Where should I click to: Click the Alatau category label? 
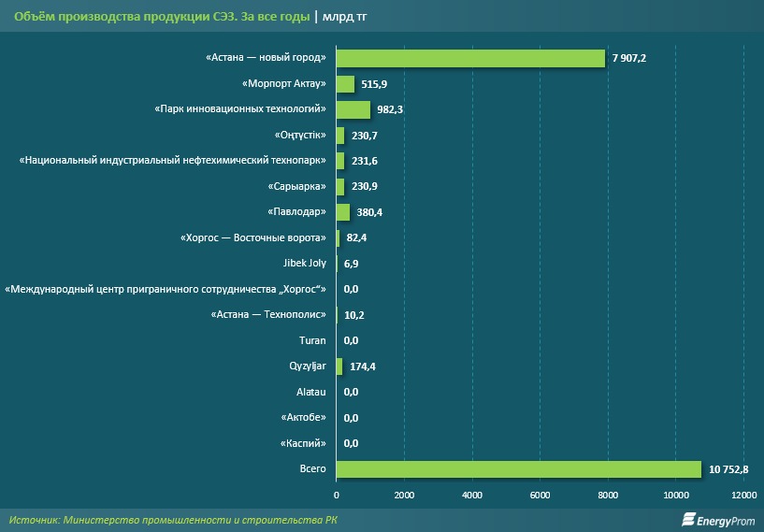[x=310, y=392]
